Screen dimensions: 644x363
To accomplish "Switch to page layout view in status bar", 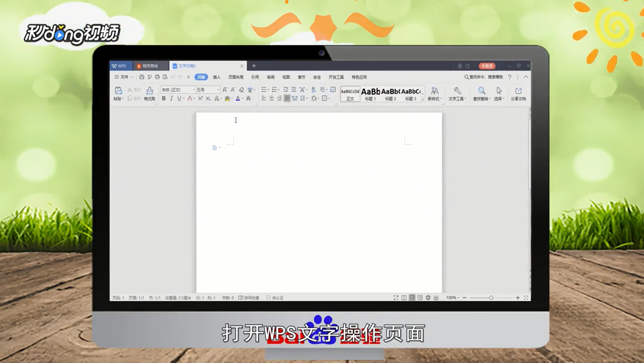I will tap(412, 298).
